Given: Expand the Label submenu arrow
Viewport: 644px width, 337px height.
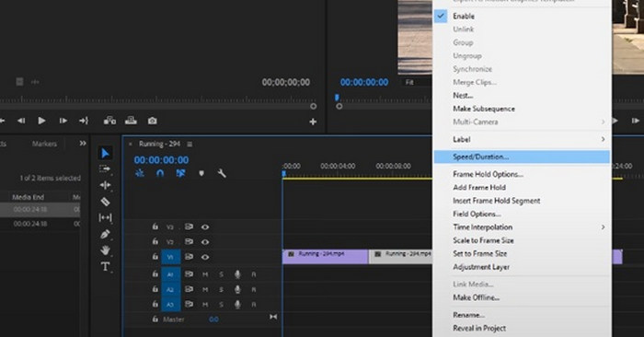Looking at the screenshot, I should [x=603, y=139].
